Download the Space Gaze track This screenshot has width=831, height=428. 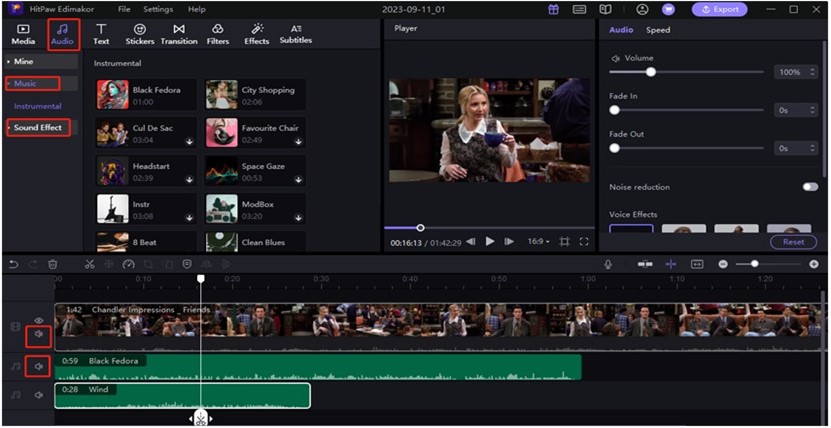pos(298,180)
